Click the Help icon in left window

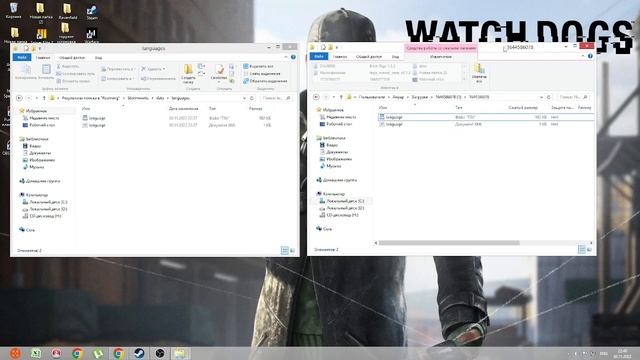[x=293, y=58]
